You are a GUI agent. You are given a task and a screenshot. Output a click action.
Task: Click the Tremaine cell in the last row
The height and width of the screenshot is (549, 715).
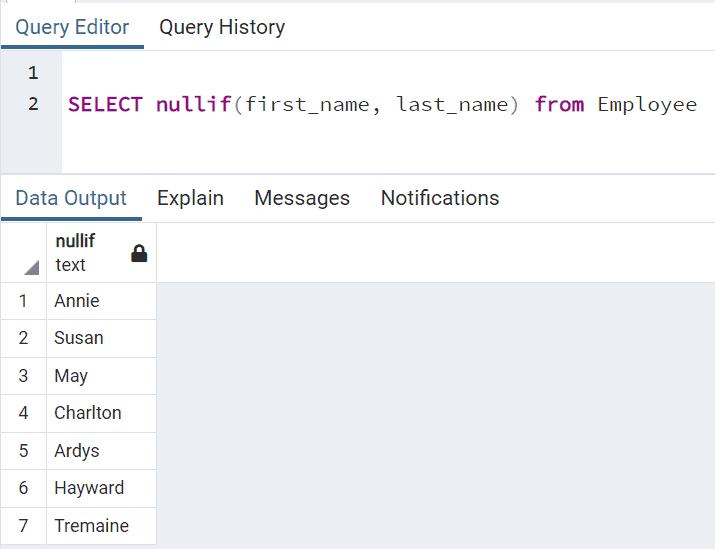[x=100, y=526]
